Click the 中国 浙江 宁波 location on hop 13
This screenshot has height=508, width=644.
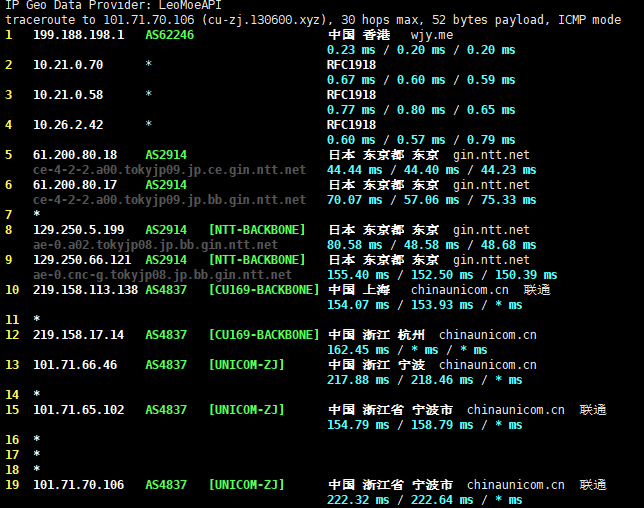377,365
